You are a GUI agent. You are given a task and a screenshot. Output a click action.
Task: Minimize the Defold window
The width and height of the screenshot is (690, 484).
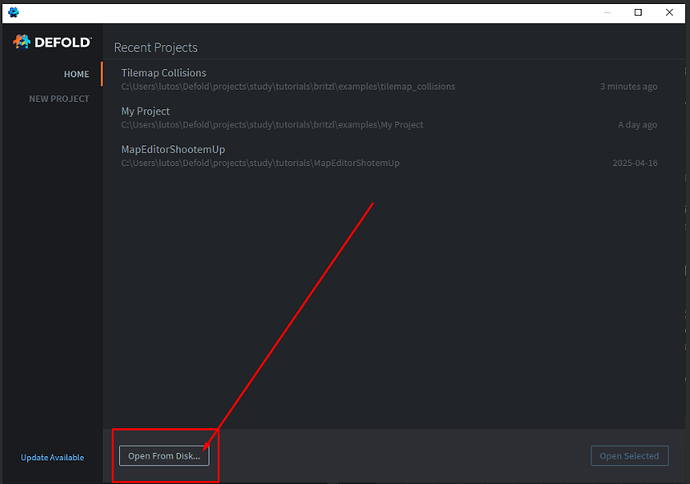click(x=607, y=12)
